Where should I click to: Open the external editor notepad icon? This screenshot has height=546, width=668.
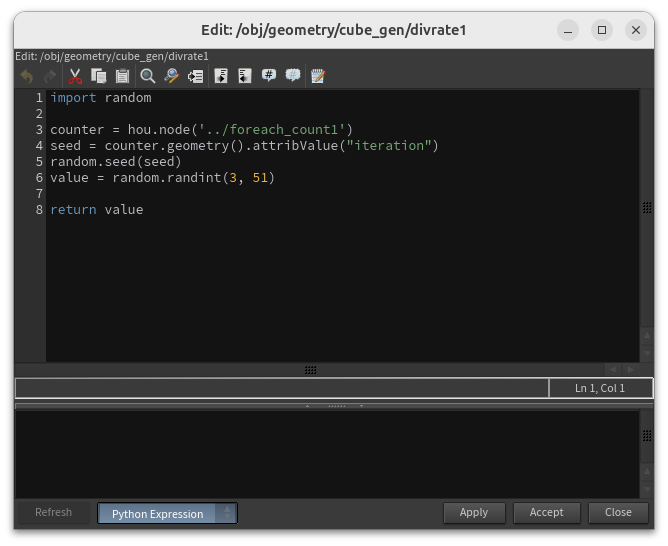[x=318, y=76]
